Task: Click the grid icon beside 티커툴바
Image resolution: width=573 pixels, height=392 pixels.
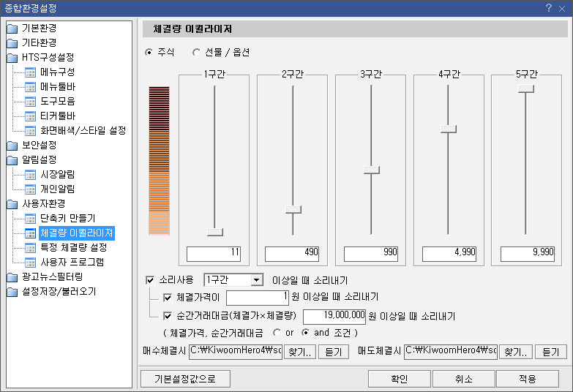Action: (x=30, y=116)
